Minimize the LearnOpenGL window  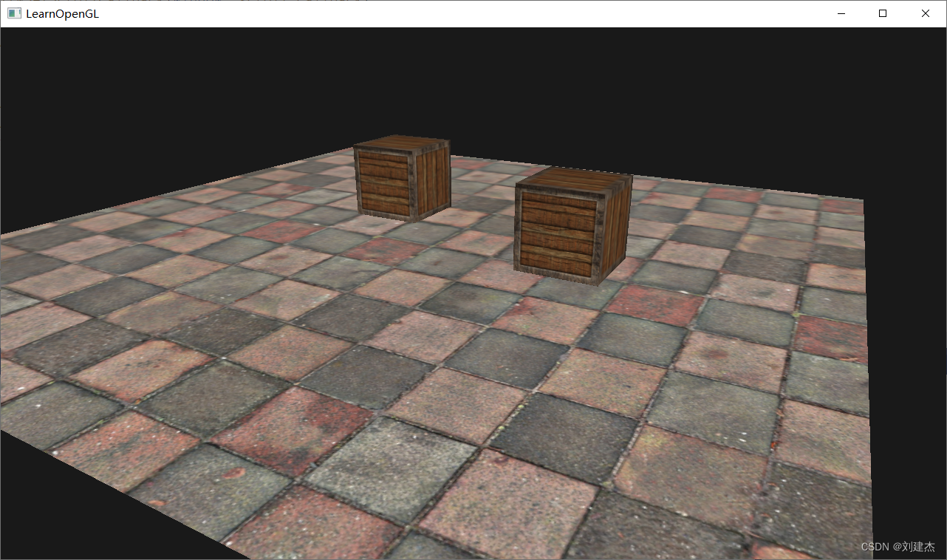tap(840, 13)
